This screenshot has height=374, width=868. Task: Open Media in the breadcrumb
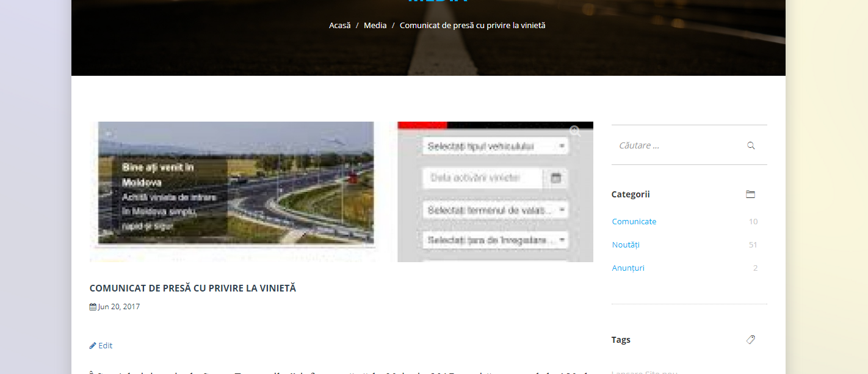[x=375, y=26]
